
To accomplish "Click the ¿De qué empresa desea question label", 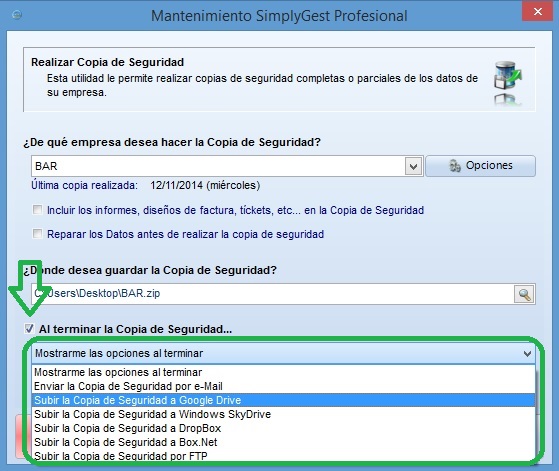I will pos(172,142).
